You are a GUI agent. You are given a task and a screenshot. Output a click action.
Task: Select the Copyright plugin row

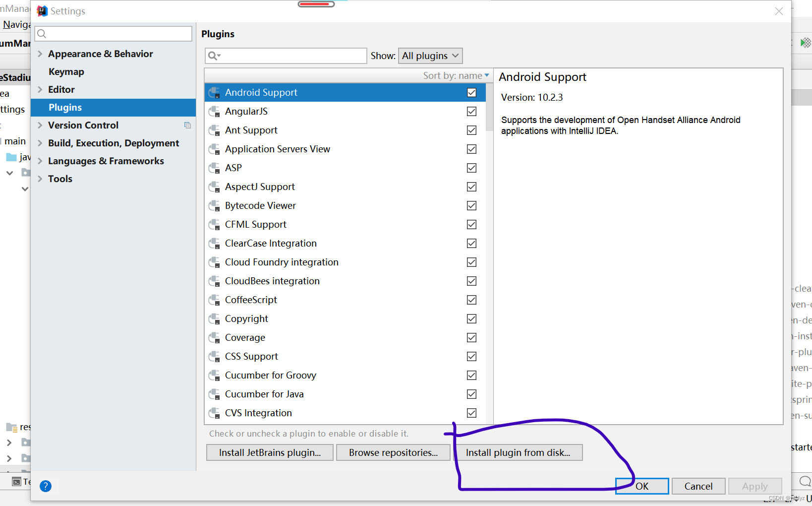pyautogui.click(x=345, y=318)
